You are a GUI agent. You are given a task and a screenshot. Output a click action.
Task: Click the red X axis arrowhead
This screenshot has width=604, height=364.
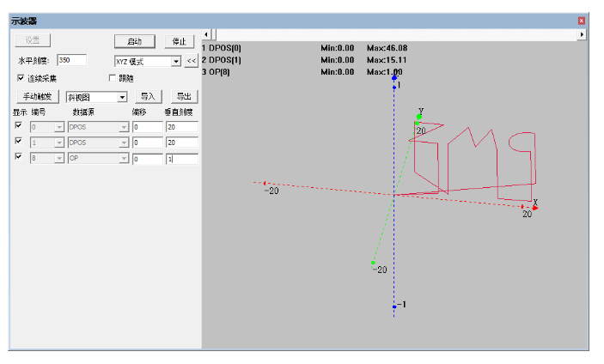[x=535, y=208]
